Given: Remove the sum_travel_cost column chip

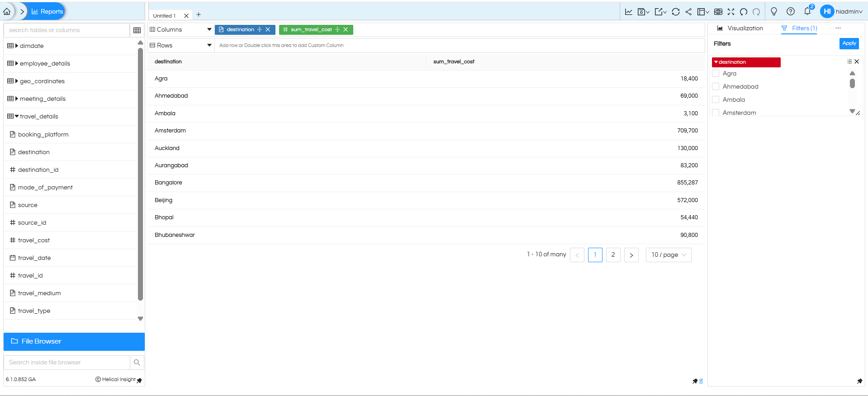Looking at the screenshot, I should pyautogui.click(x=346, y=30).
